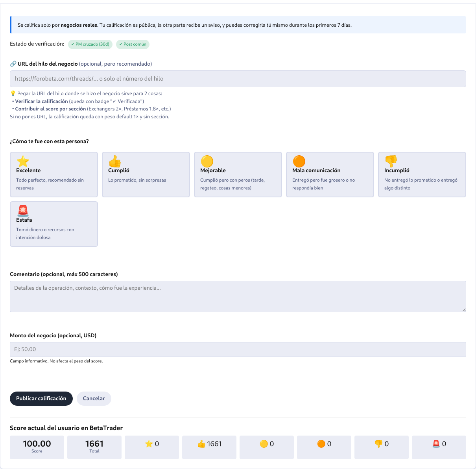Click the yellow circle count tile
This screenshot has width=476, height=469.
267,447
